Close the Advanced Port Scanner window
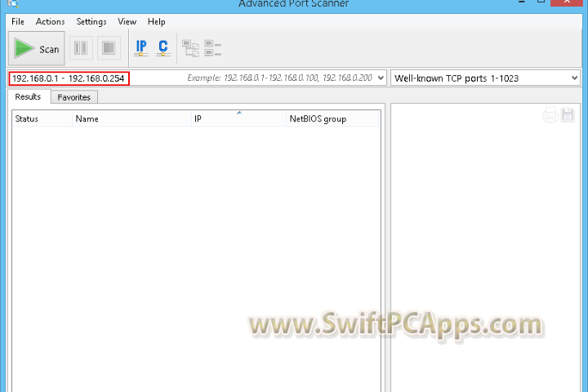 coord(567,2)
